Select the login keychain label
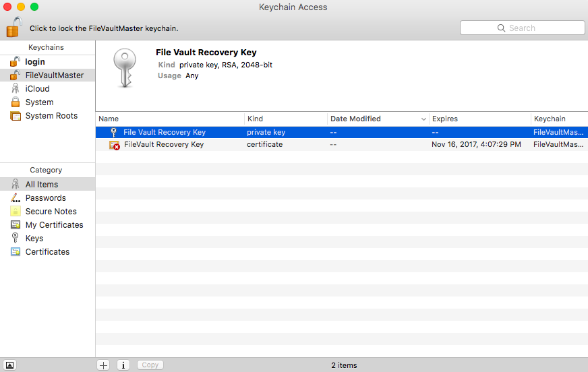 (x=35, y=62)
